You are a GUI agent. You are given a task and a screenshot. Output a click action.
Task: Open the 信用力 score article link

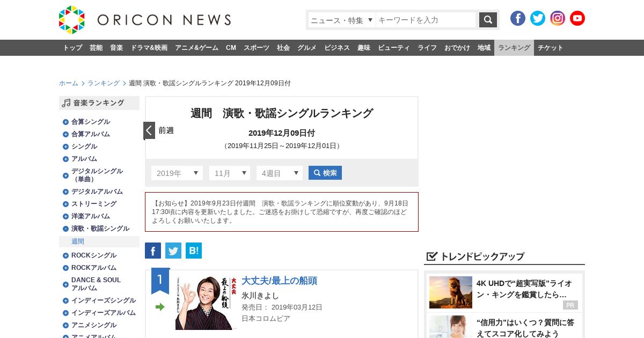tap(525, 328)
